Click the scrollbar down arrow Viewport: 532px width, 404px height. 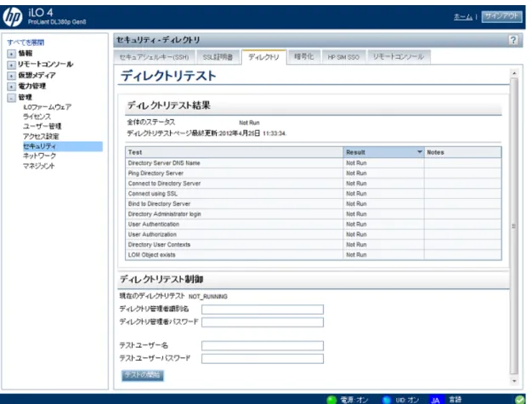pos(514,381)
